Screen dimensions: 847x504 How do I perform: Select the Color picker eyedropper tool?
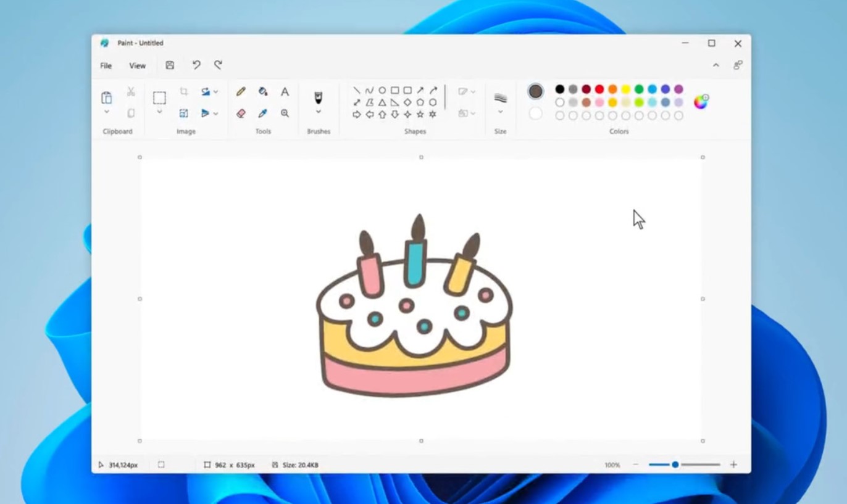263,113
